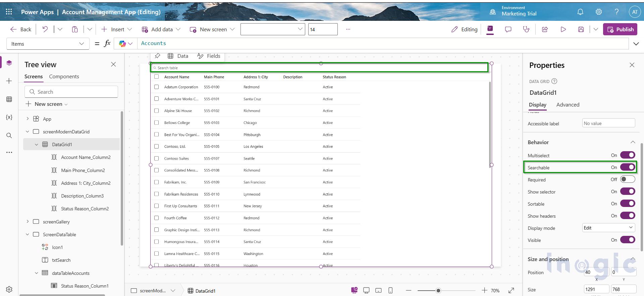Open the Fields tab on grid toolbar

click(209, 56)
